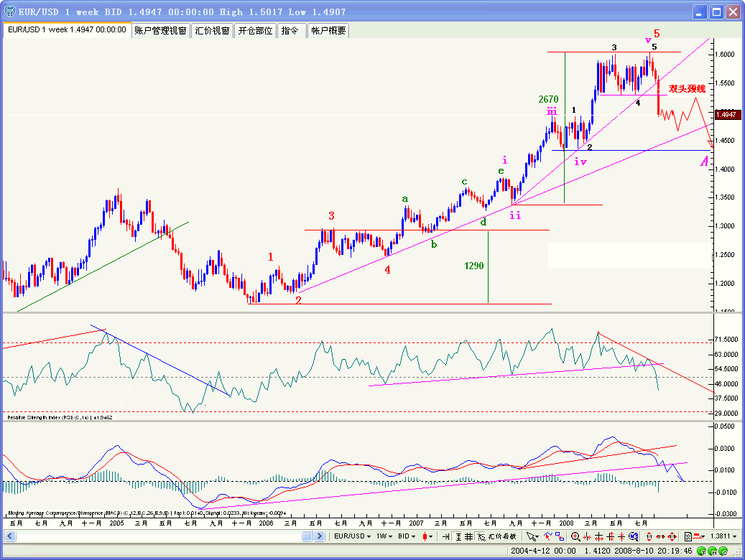The height and width of the screenshot is (560, 745).
Task: Open the 指令 orders tab
Action: tap(290, 30)
